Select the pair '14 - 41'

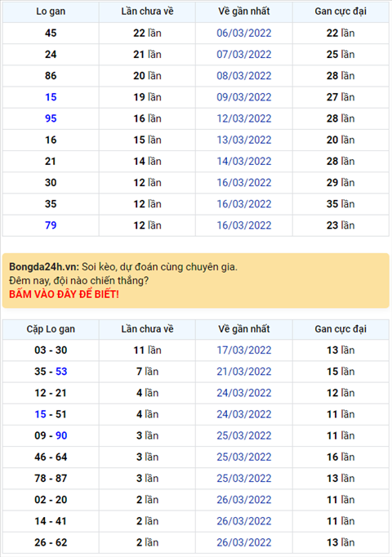tap(51, 521)
